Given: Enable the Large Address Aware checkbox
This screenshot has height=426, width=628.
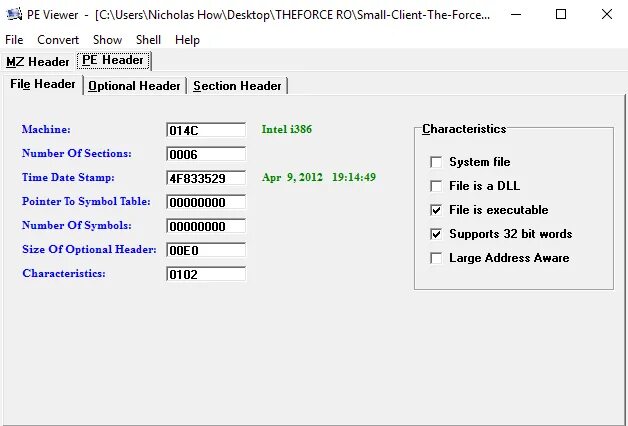Looking at the screenshot, I should 436,258.
